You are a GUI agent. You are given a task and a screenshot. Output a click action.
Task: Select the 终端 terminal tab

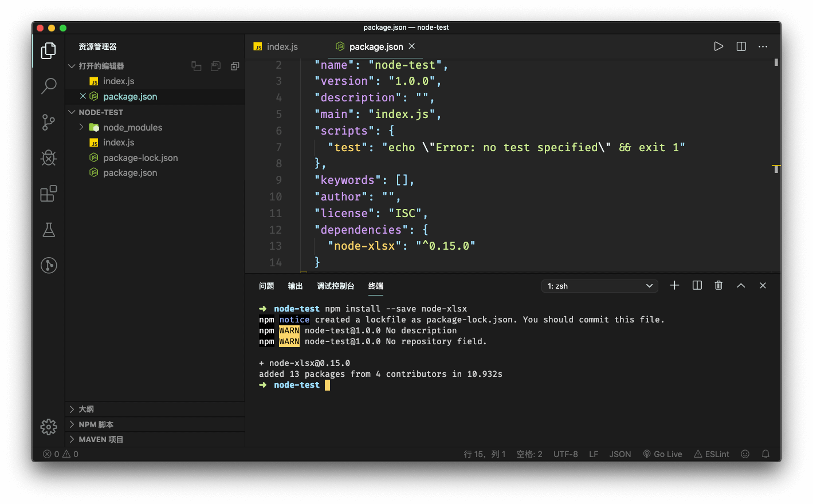tap(376, 286)
